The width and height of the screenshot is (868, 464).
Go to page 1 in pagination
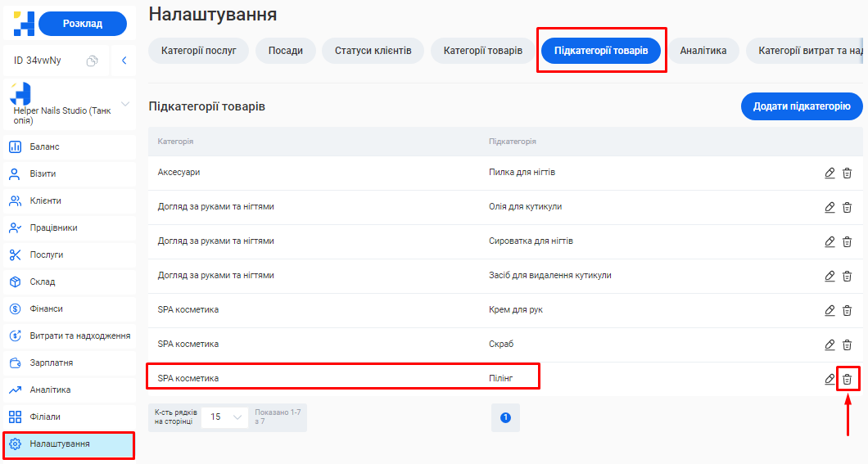(505, 417)
